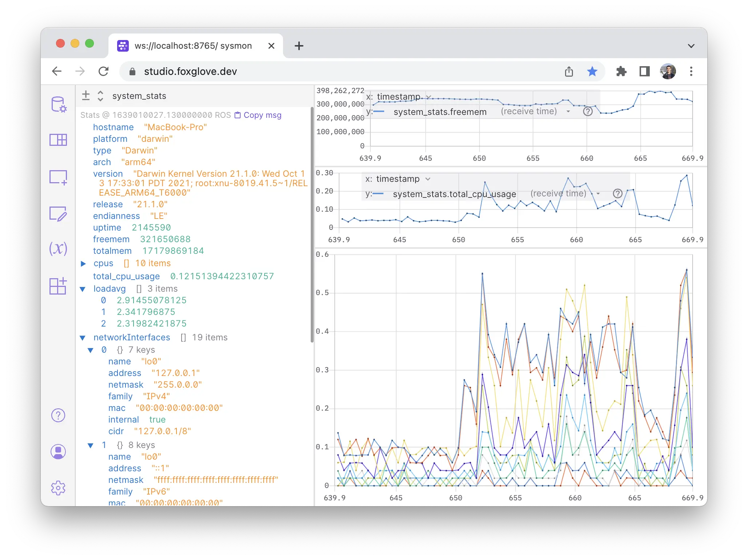Open Chrome's three-dot menu

[x=691, y=71]
